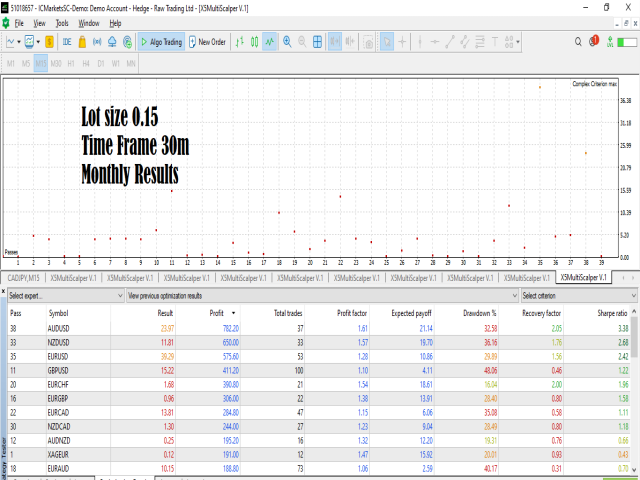The height and width of the screenshot is (480, 640).
Task: Select the M1 timeframe
Action: pos(11,63)
